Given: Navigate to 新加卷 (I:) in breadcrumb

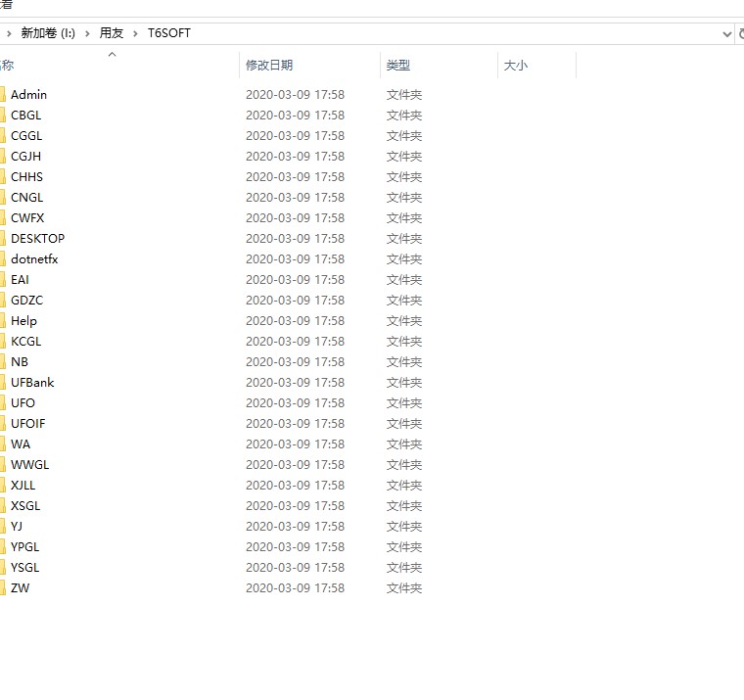Looking at the screenshot, I should tap(48, 33).
